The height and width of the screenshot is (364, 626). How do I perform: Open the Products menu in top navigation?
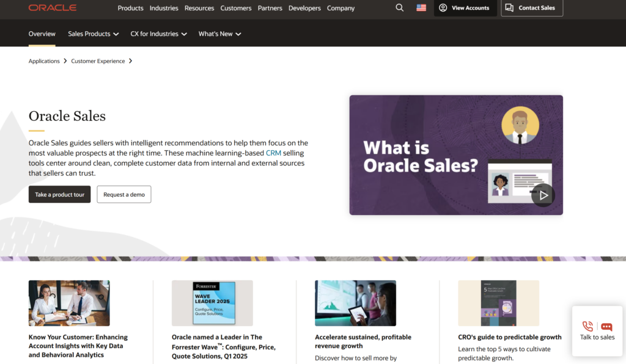coord(130,8)
